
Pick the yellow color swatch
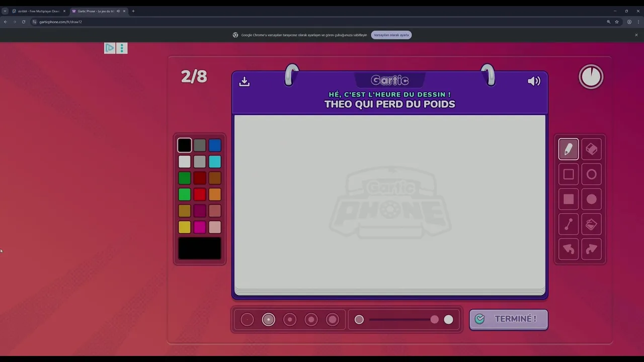(185, 227)
